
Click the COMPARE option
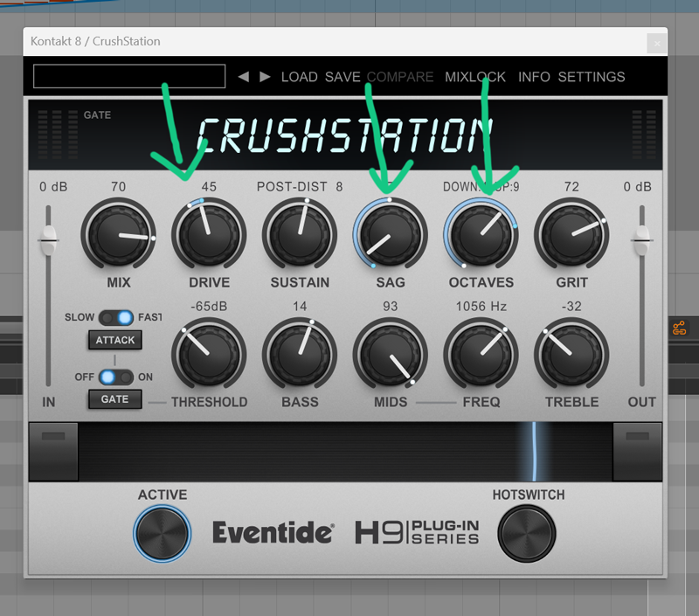400,77
